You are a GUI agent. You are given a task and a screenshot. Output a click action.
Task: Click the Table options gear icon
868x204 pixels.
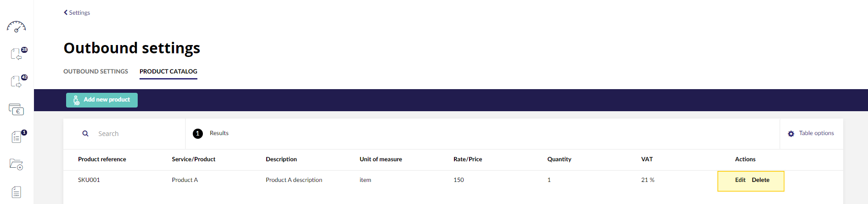791,134
